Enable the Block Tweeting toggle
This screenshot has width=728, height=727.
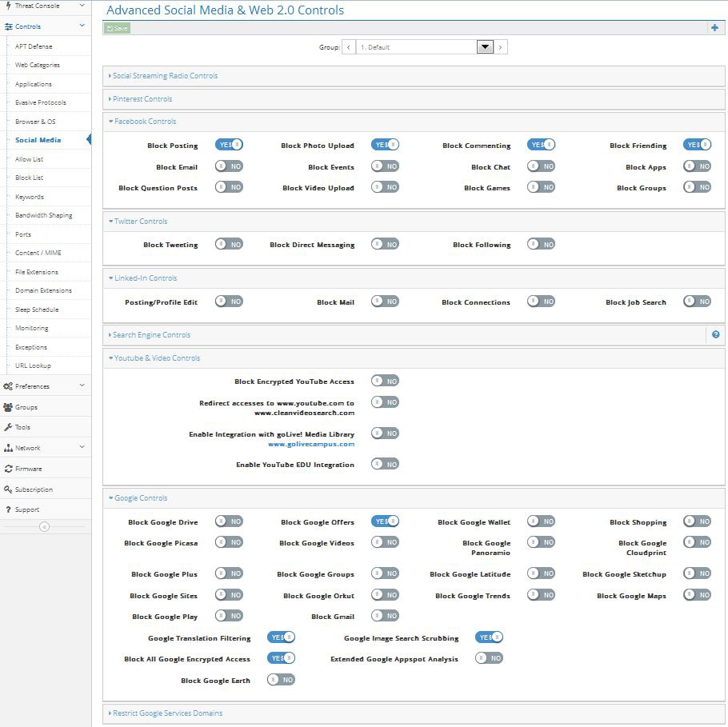tap(229, 244)
